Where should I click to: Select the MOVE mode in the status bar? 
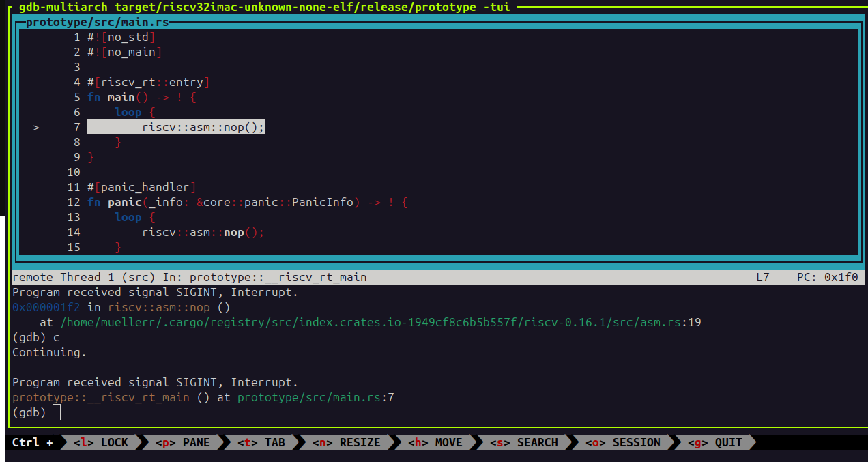coord(435,442)
